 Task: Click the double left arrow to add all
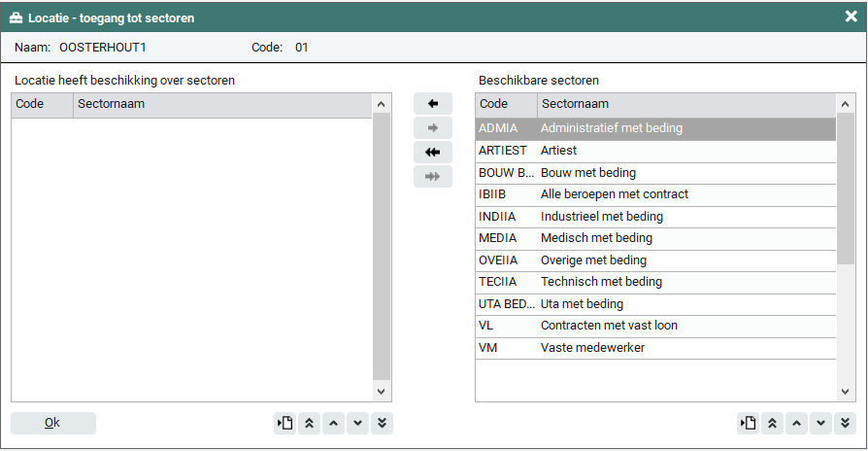(433, 153)
